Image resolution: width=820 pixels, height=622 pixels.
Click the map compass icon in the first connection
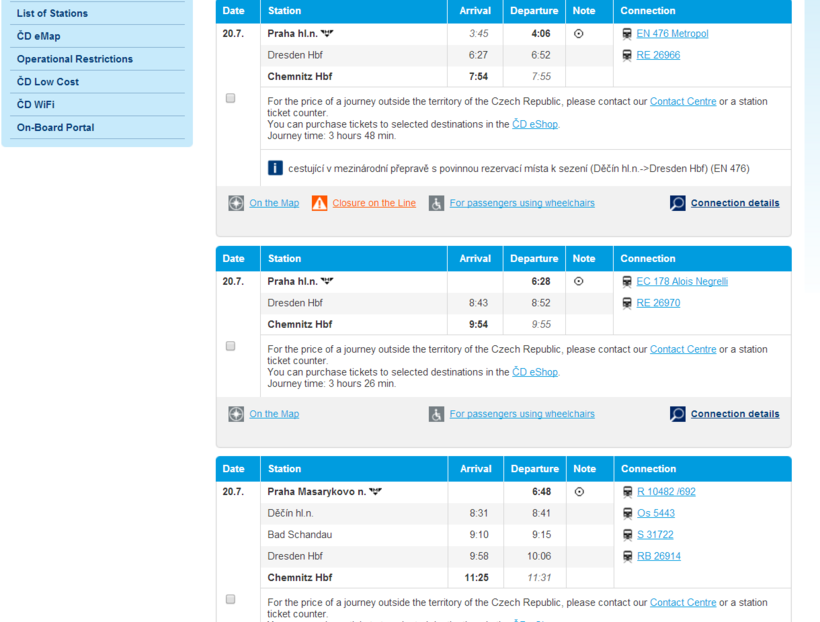pos(236,203)
